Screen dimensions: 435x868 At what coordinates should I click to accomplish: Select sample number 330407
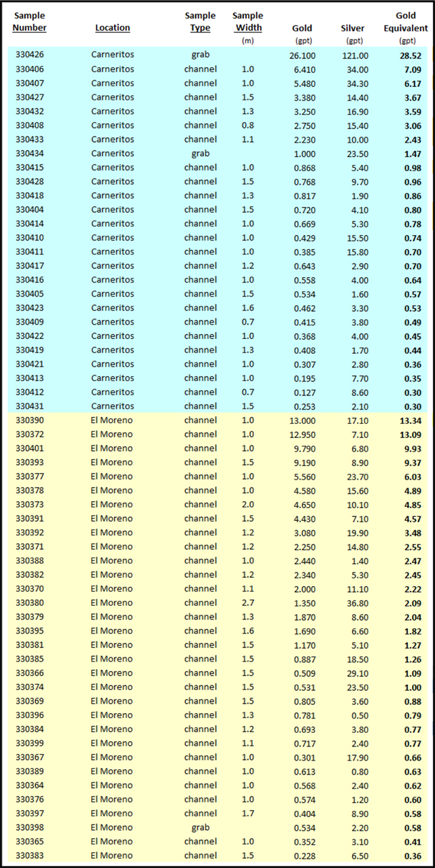(x=30, y=83)
